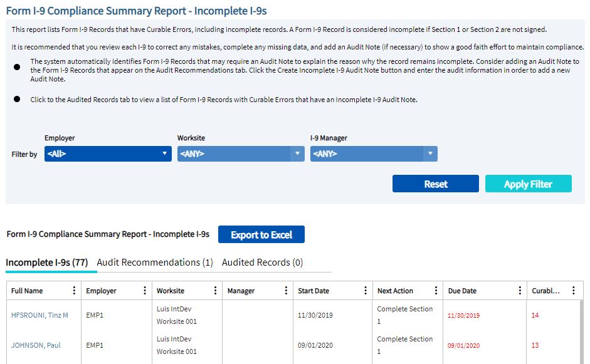590x364 pixels.
Task: Switch to Audit Recommendations tab
Action: click(x=155, y=263)
